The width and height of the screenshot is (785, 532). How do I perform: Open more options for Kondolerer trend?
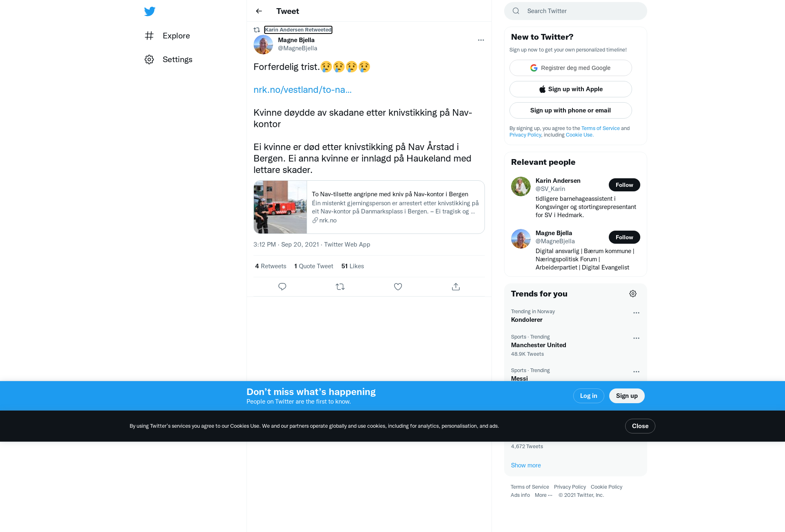coord(636,313)
